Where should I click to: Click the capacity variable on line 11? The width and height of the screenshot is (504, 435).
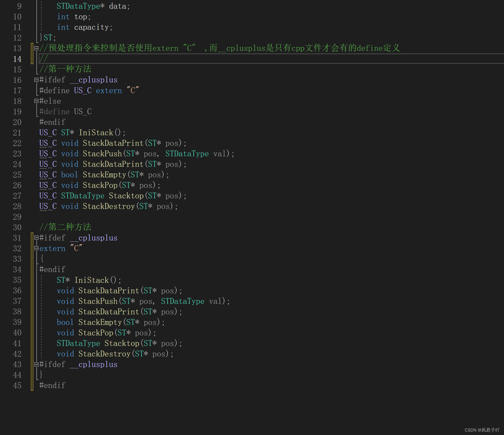[x=91, y=27]
